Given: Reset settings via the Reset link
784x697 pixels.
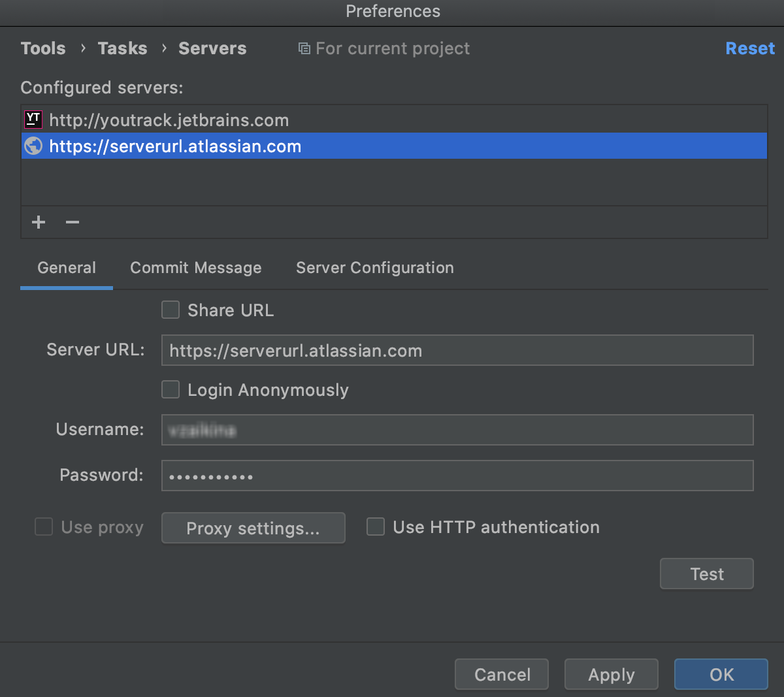Looking at the screenshot, I should 750,48.
